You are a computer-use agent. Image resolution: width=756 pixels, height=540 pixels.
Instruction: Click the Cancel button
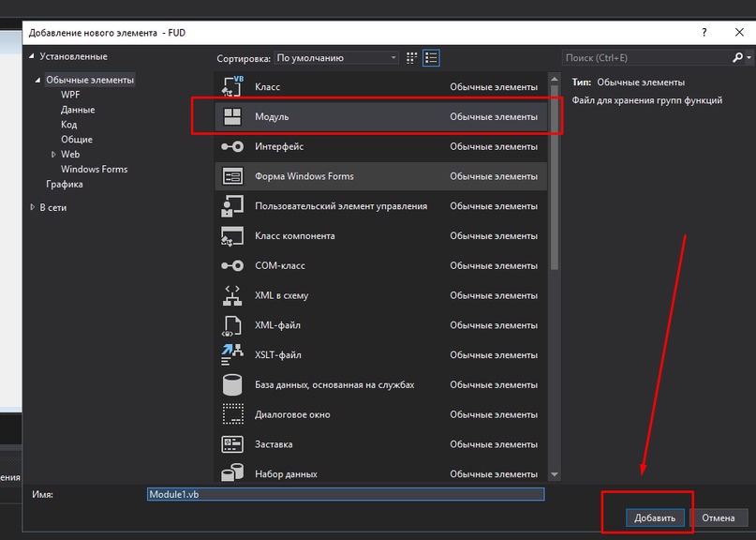pos(719,517)
